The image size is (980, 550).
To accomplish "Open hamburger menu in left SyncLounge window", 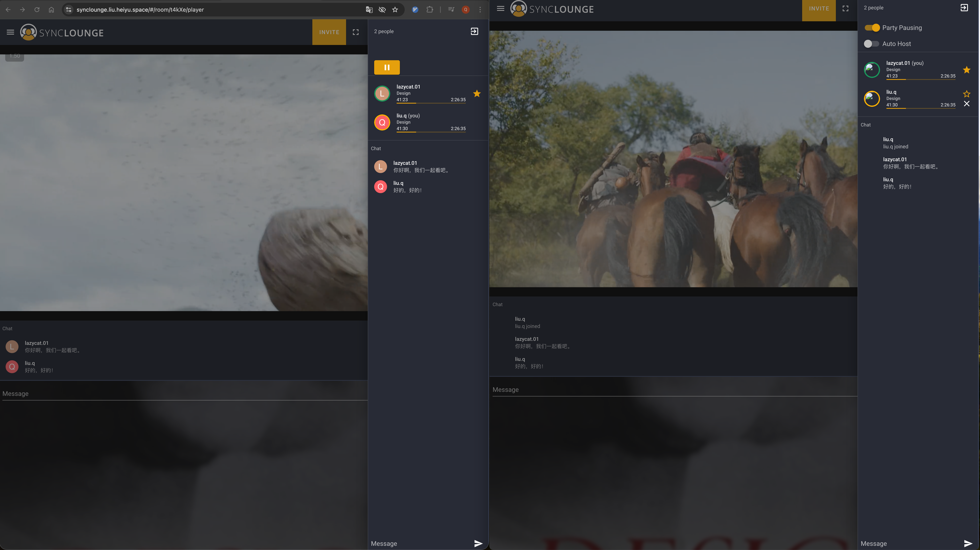I will [10, 32].
